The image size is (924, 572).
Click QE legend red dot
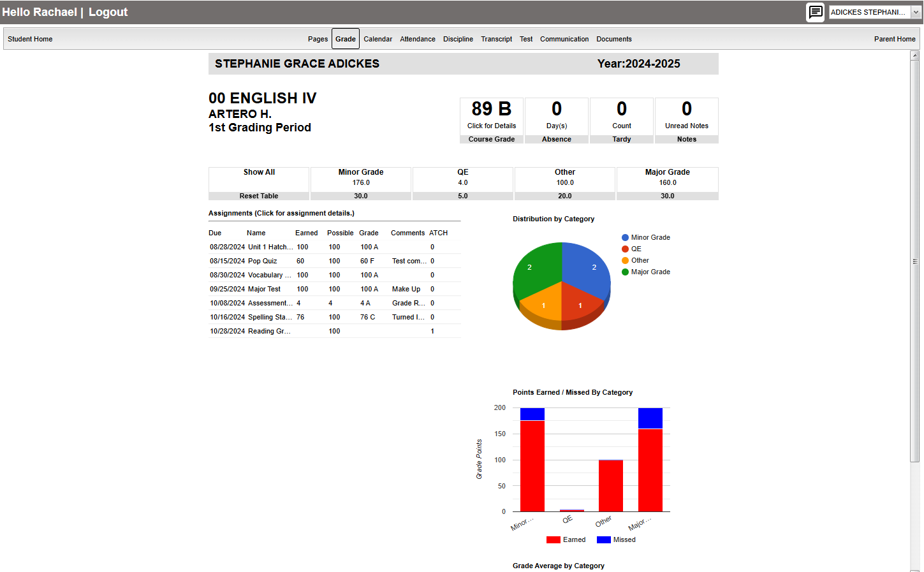pos(626,249)
